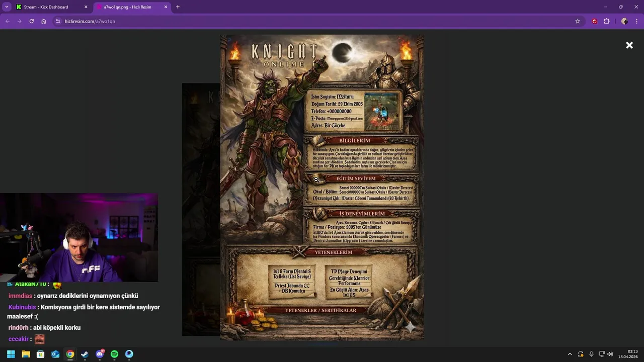The image size is (644, 362).
Task: Click the KNIGHT ONLINE logo
Action: [284, 55]
